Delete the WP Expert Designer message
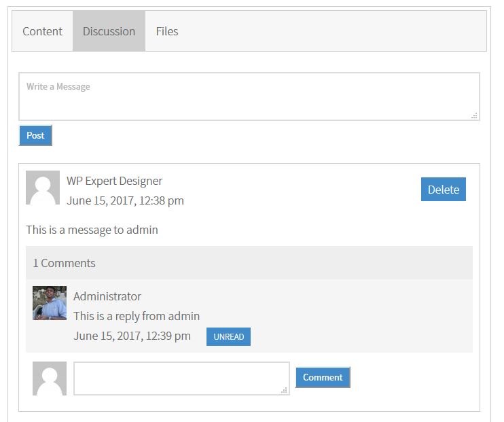 point(444,189)
